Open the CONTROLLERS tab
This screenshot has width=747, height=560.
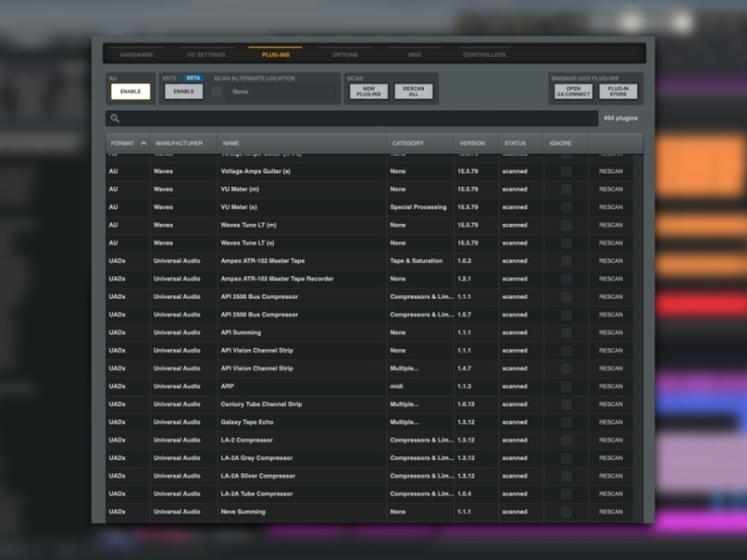485,55
